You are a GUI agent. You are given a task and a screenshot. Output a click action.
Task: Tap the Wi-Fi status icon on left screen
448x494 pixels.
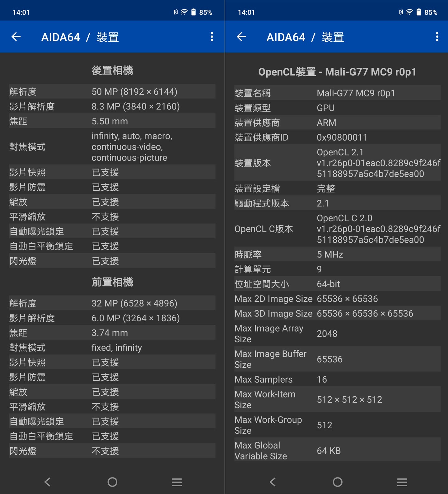(x=184, y=12)
